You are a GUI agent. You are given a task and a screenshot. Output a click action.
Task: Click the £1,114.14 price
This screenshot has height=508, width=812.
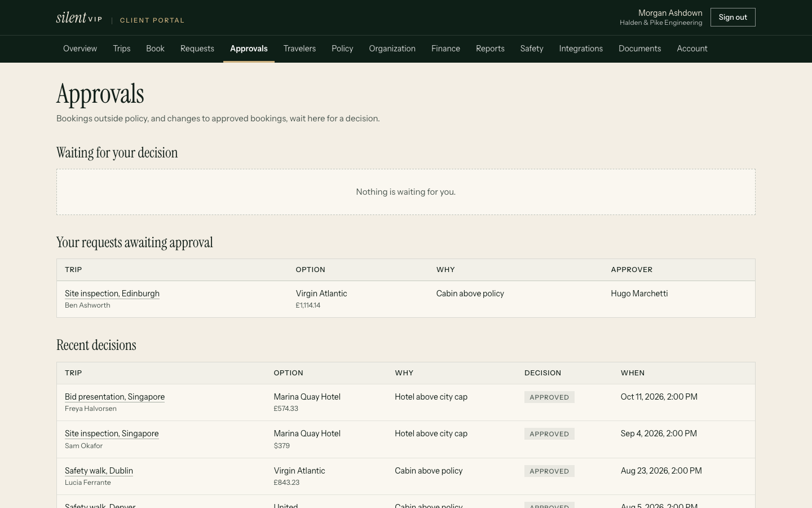click(308, 305)
